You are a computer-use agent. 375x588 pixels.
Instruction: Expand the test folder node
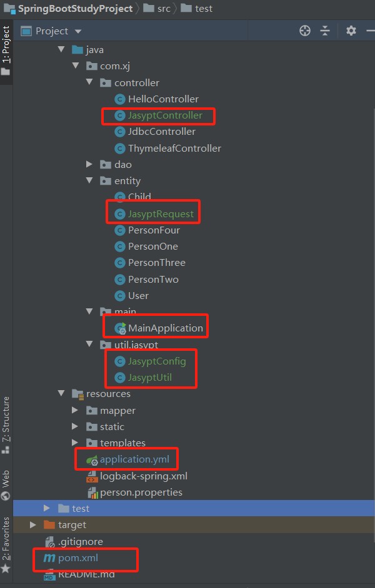pos(46,508)
